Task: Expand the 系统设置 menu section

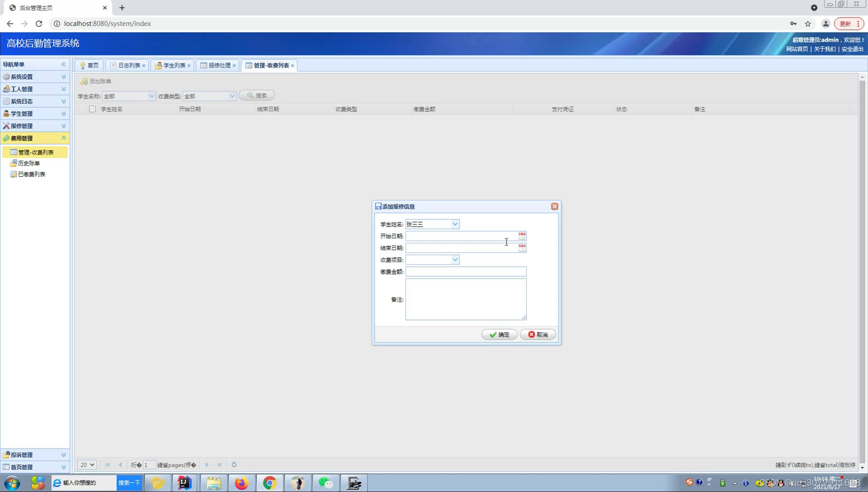Action: pyautogui.click(x=35, y=77)
